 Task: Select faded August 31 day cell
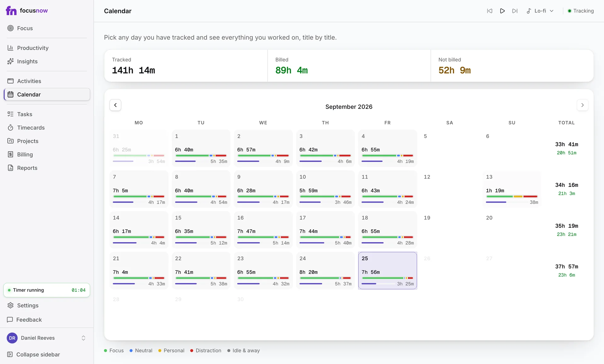[139, 148]
